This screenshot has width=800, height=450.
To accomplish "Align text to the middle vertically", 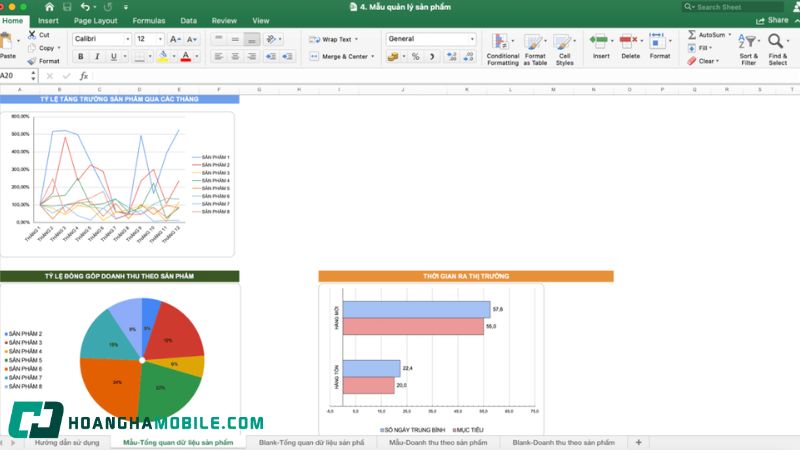I will 235,39.
